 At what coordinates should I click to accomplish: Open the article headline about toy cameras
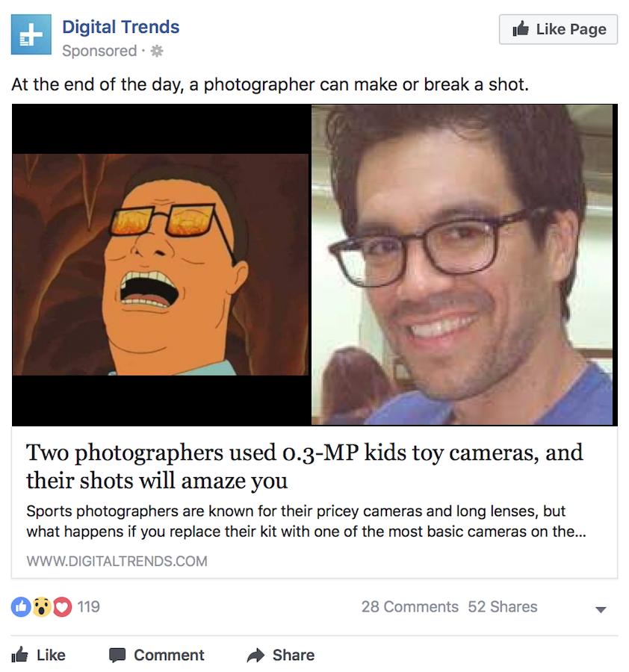[305, 466]
